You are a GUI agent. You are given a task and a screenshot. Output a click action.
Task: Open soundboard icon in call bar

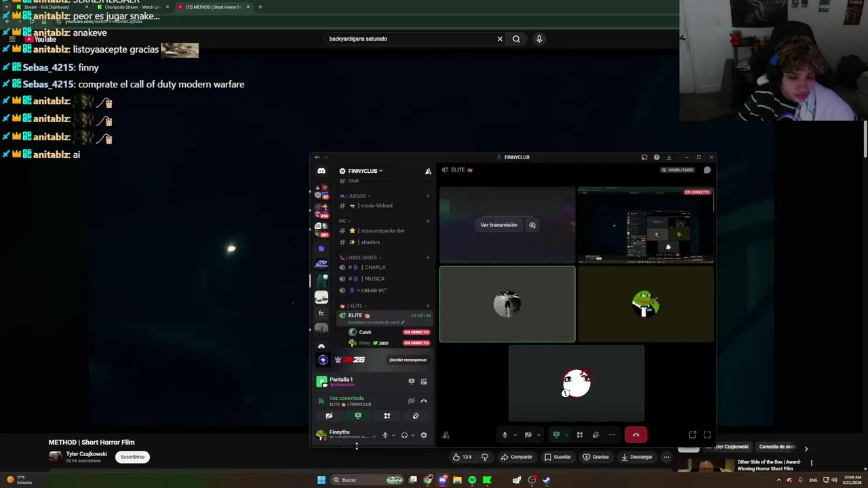click(x=596, y=434)
